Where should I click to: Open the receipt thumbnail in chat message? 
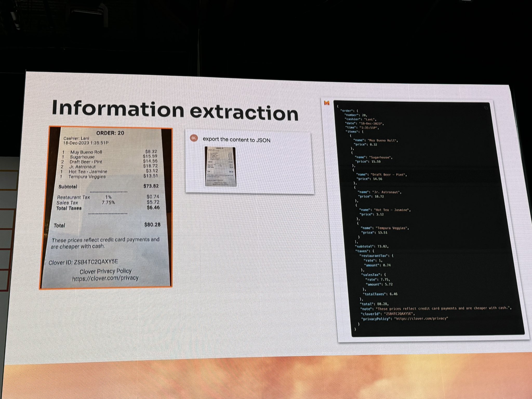221,167
